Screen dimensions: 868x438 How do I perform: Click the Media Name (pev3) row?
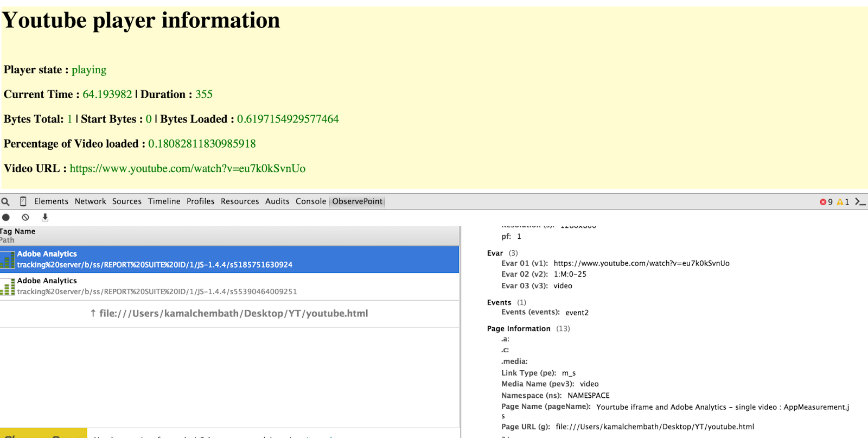tap(550, 384)
